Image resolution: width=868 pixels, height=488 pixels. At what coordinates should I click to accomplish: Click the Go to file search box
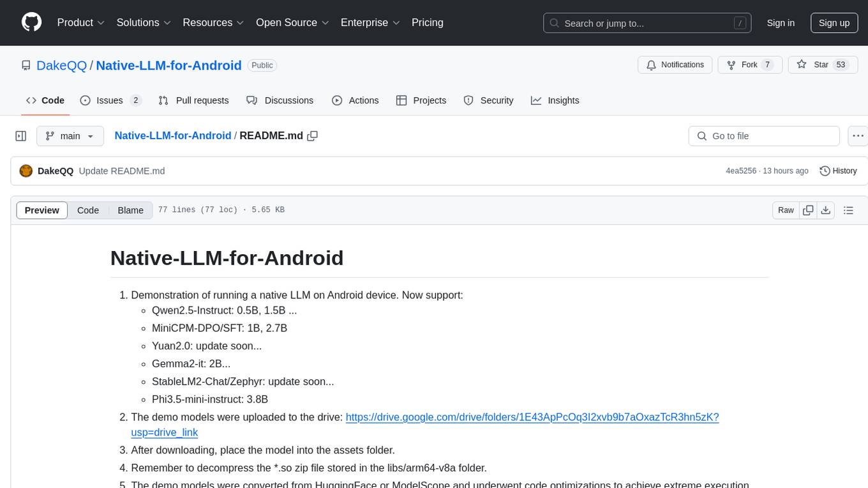(764, 136)
